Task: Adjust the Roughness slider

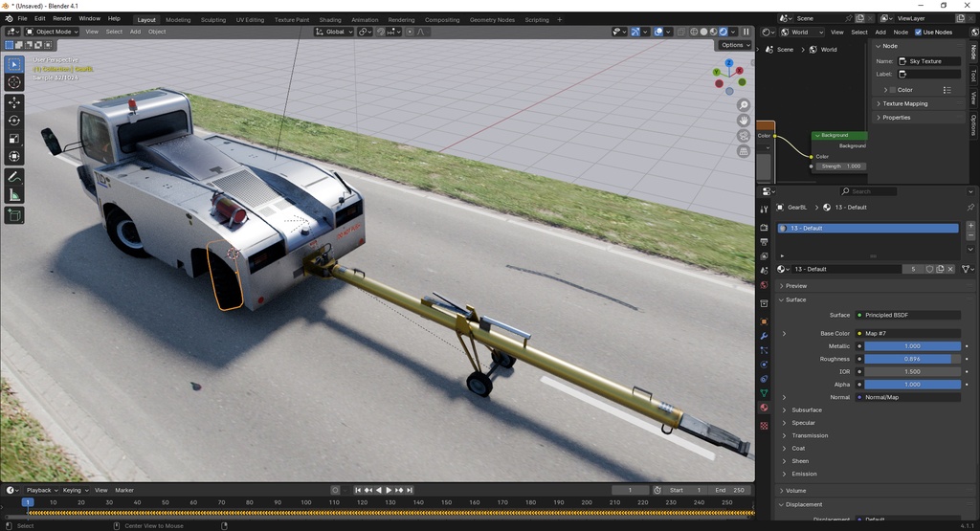Action: pos(912,359)
